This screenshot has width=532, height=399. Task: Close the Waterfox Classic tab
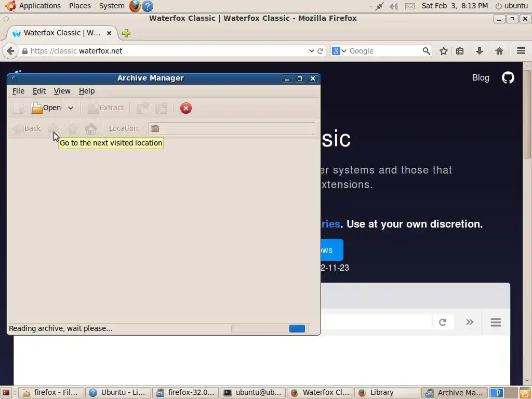coord(109,33)
